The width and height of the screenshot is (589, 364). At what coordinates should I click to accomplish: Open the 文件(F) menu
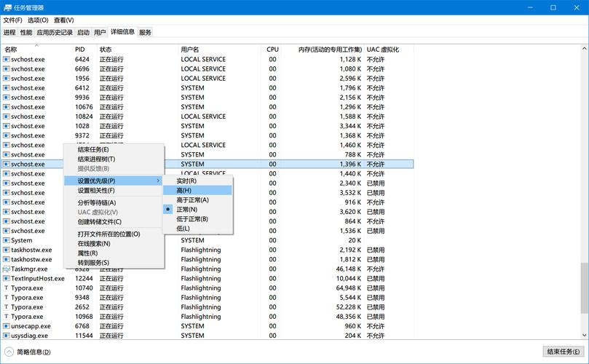pyautogui.click(x=13, y=20)
